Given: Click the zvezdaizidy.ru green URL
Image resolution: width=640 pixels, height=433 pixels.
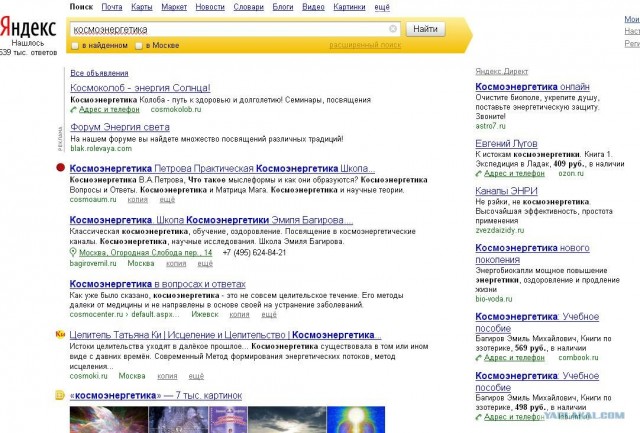Looking at the screenshot, I should (x=500, y=230).
